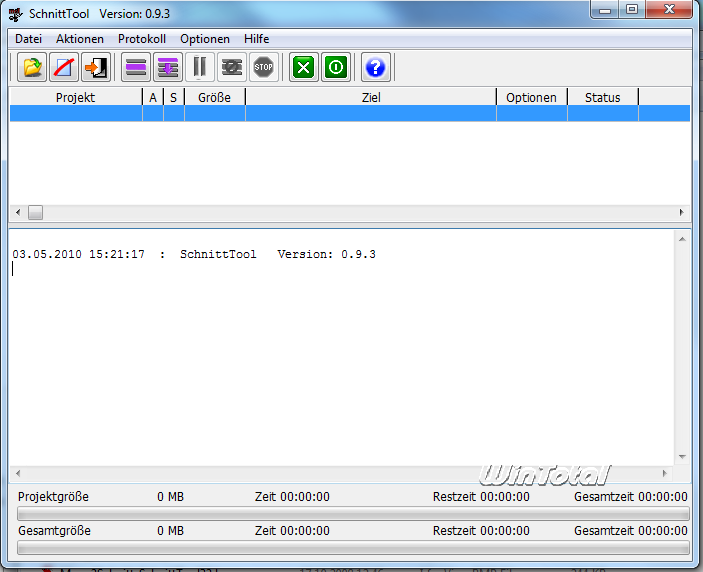This screenshot has height=572, width=703.
Task: Click the green X toolbar icon
Action: (x=304, y=67)
